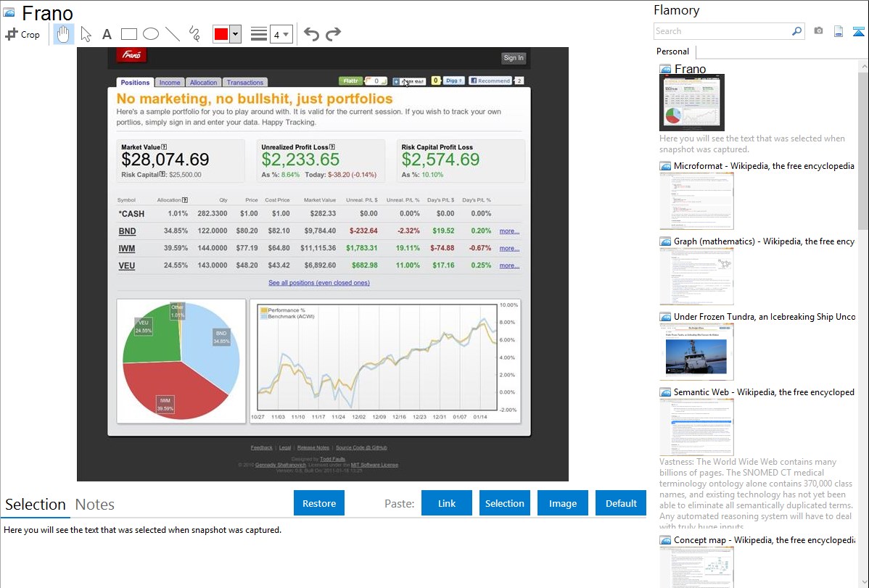The image size is (869, 588).
Task: Click the 'Microformat - Wikipedia' snapshot title
Action: click(x=764, y=166)
